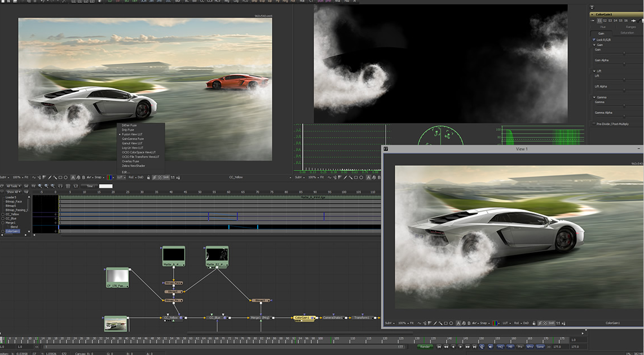Collapse the Gamma section expander

594,97
